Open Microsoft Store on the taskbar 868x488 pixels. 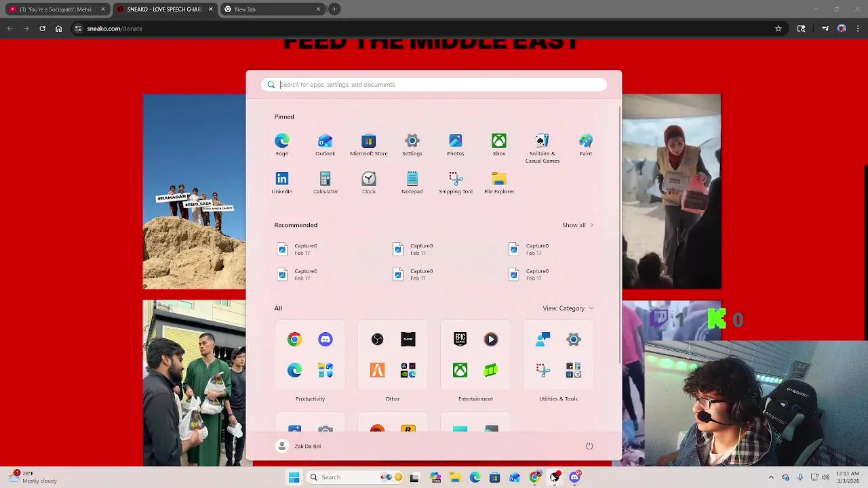tap(494, 477)
